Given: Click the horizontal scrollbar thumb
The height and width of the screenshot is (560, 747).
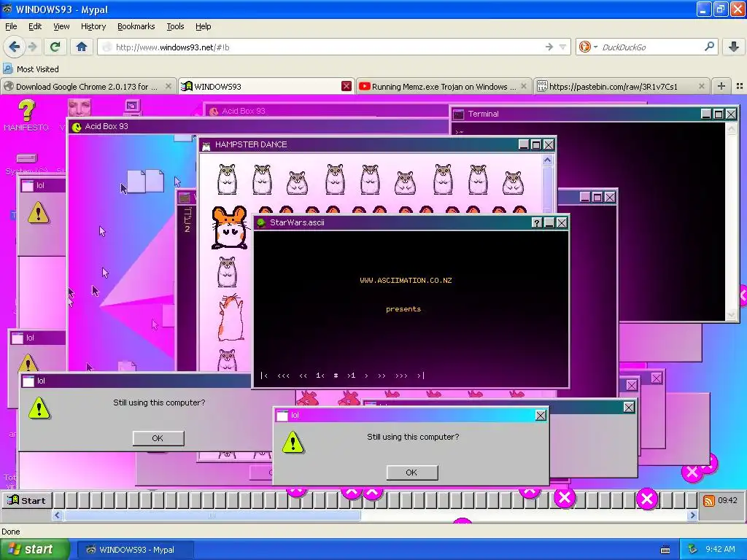Looking at the screenshot, I should [212, 516].
